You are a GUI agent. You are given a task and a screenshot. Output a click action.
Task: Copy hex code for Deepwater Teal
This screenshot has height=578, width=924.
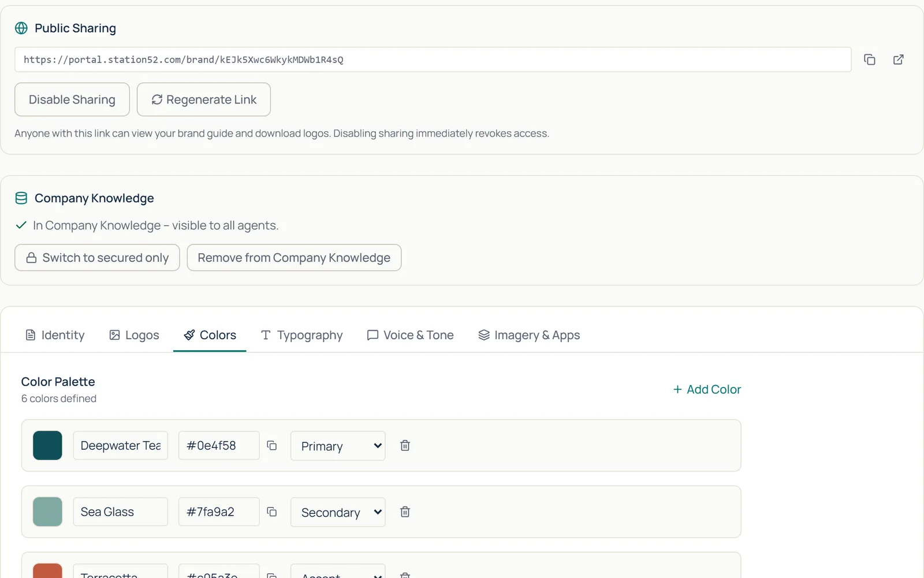(272, 446)
